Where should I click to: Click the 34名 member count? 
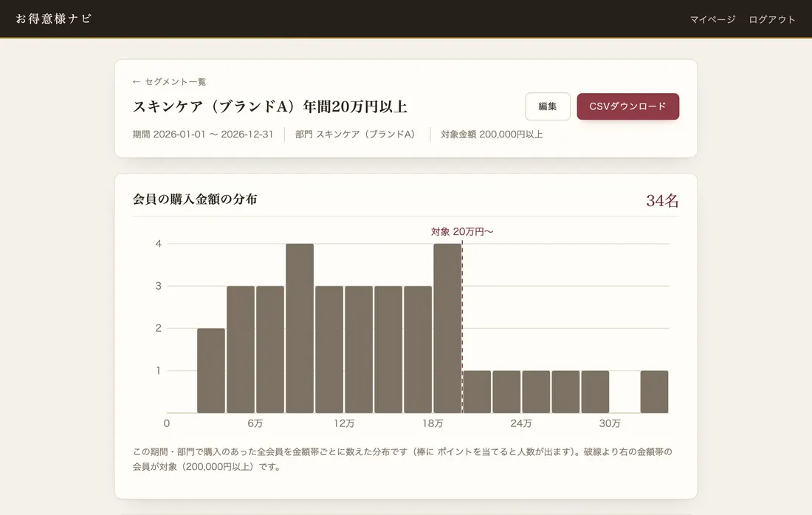coord(662,200)
